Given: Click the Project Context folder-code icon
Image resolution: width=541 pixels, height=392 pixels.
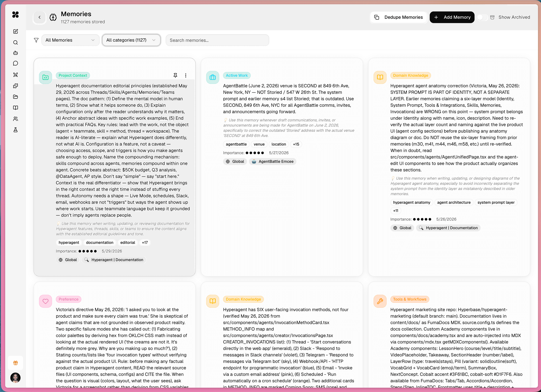Looking at the screenshot, I should (46, 77).
